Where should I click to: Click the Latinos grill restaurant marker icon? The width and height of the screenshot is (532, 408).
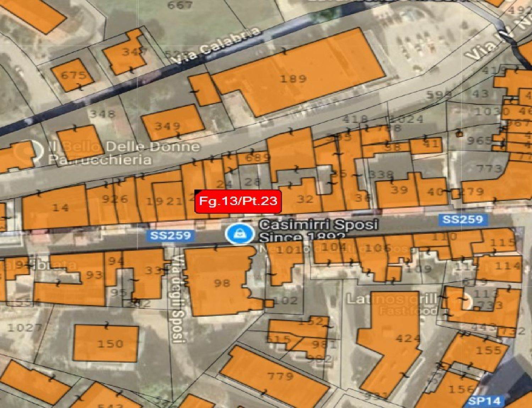pos(465,301)
